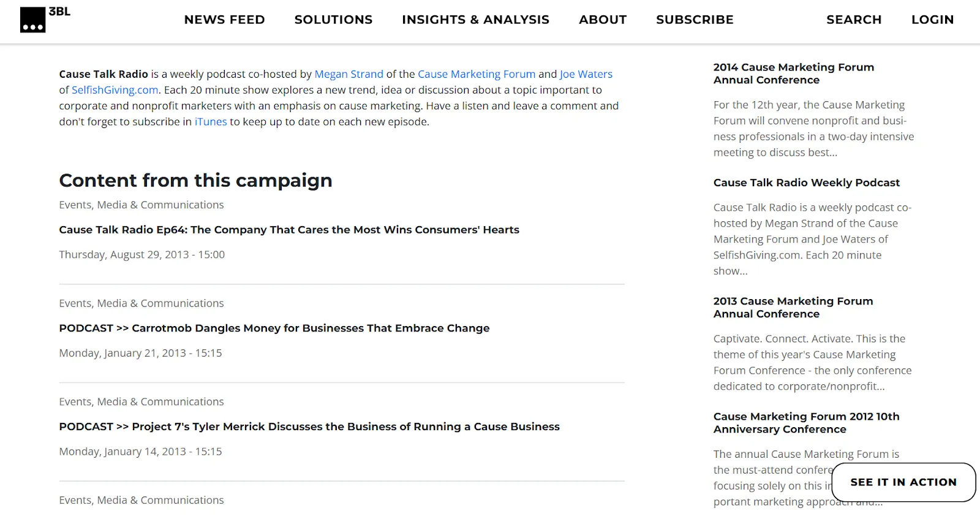The image size is (980, 516).
Task: Select the date Monday, January 21, 2013
Action: (x=140, y=353)
